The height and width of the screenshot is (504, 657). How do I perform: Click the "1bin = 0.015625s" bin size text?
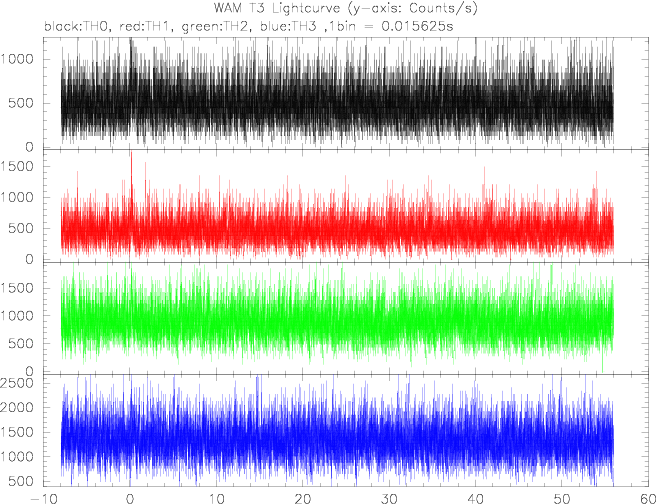click(x=389, y=27)
